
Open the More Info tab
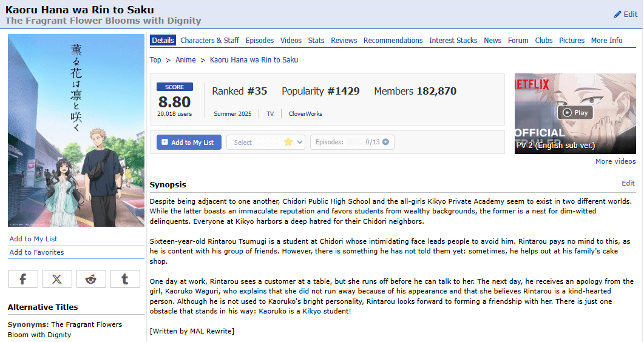606,40
